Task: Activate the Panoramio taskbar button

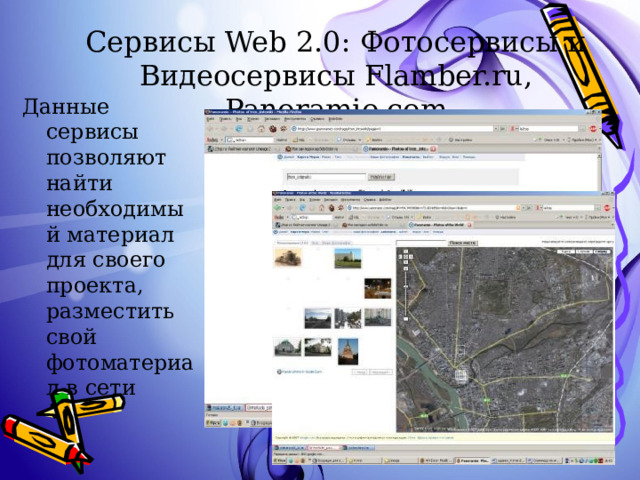Action: 473,460
